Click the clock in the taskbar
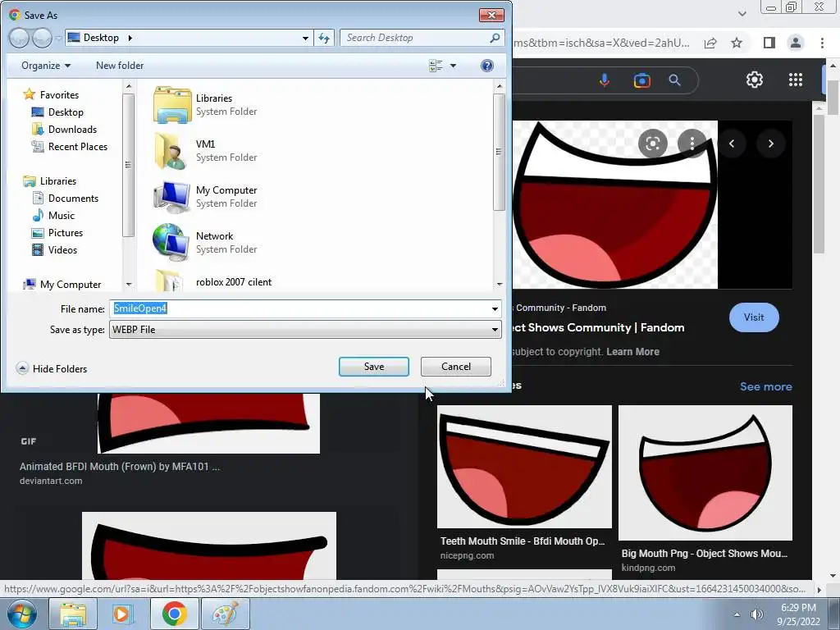 tap(798, 614)
